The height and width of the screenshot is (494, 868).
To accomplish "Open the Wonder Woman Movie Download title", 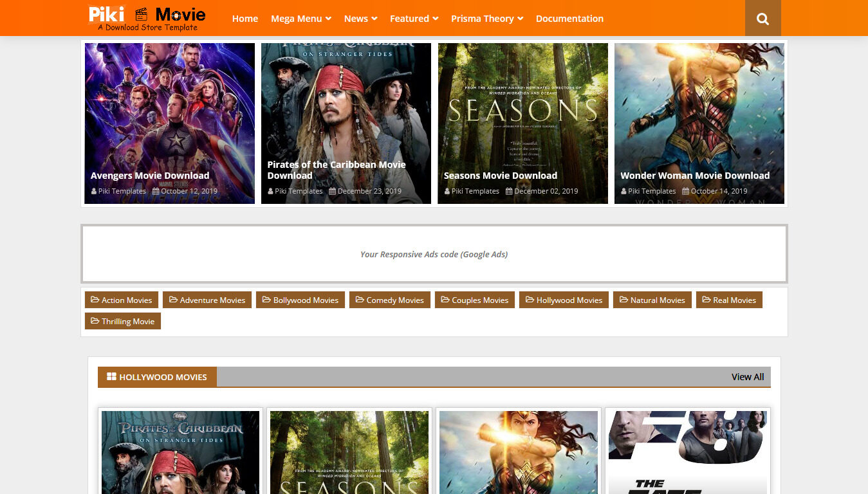I will (695, 176).
